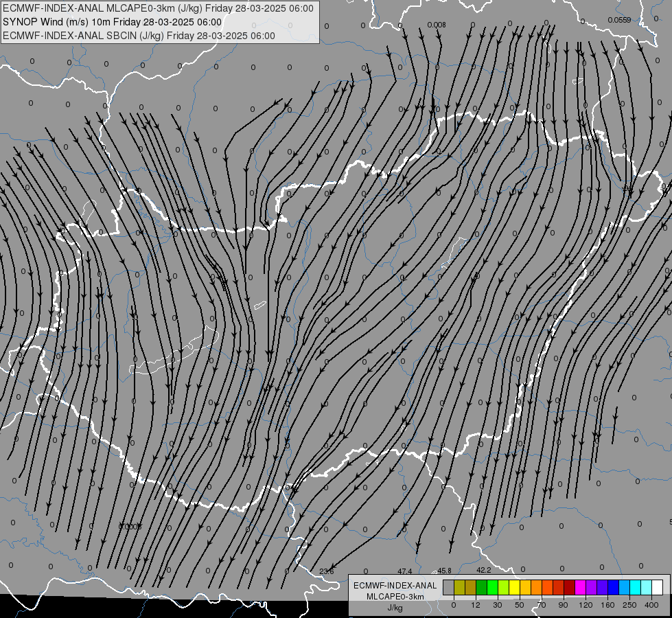Select the magenta legend swatch
Viewport: 672px width, 618px height.
[x=580, y=587]
